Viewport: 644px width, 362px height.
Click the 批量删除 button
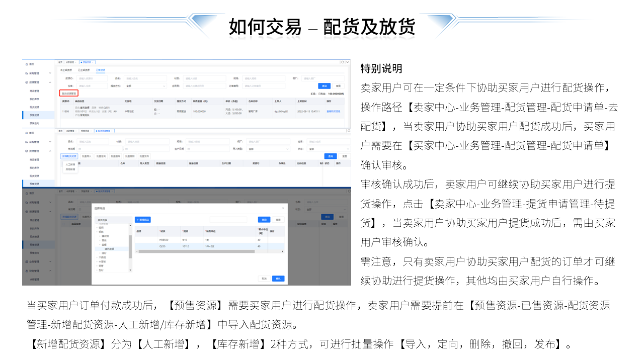[x=116, y=156]
